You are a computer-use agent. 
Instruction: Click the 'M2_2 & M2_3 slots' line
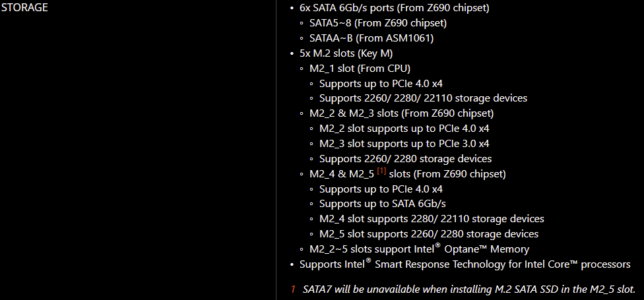pos(401,113)
